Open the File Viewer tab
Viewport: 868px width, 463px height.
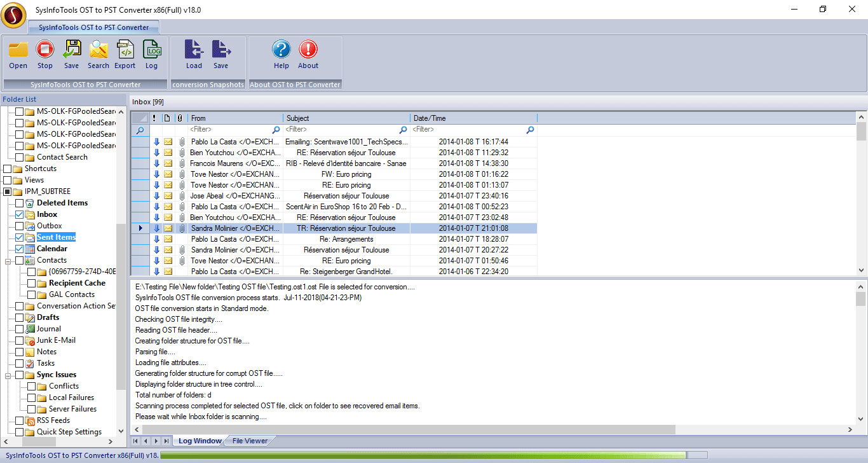pos(250,441)
